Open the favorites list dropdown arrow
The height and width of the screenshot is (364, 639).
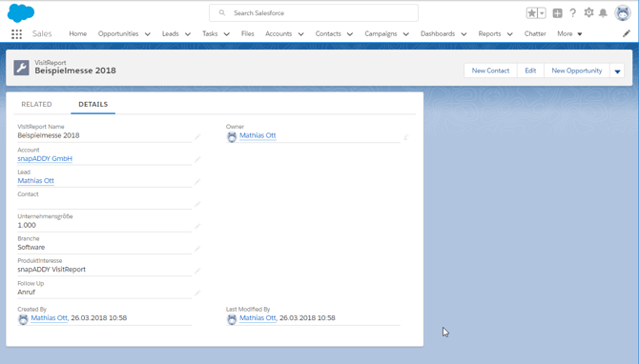pos(542,13)
